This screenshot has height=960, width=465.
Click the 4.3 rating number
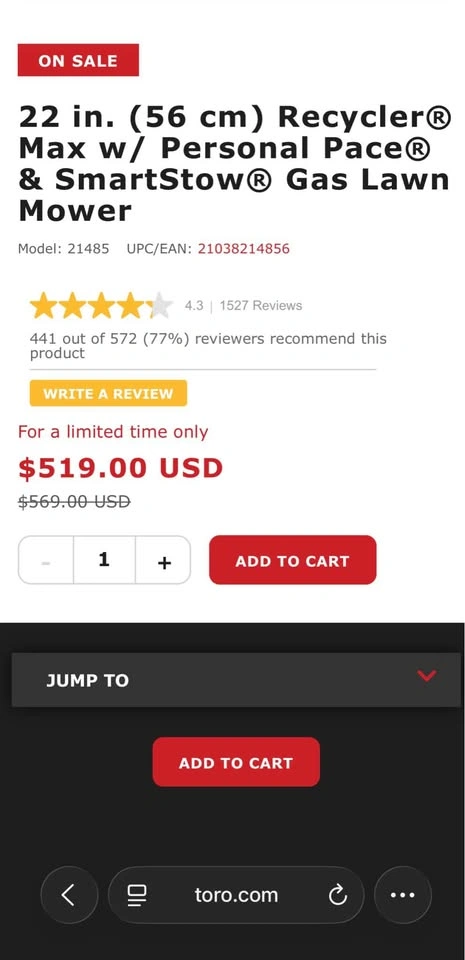pos(194,306)
